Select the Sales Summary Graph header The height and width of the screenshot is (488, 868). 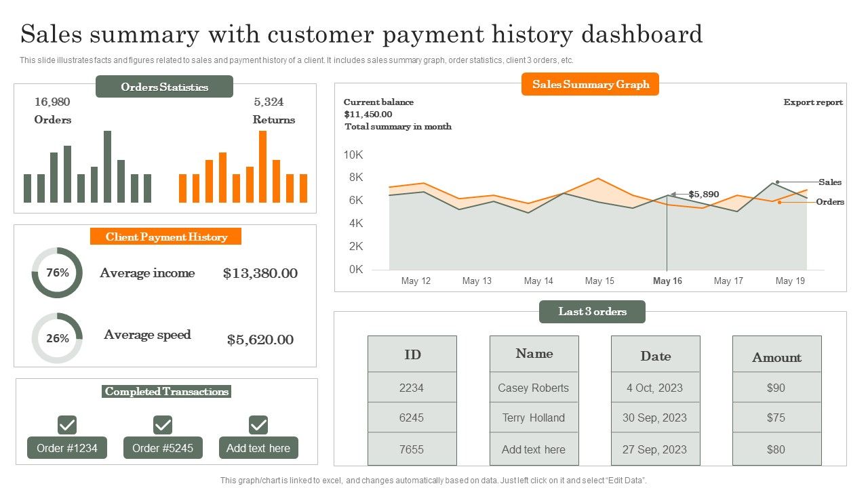[591, 84]
